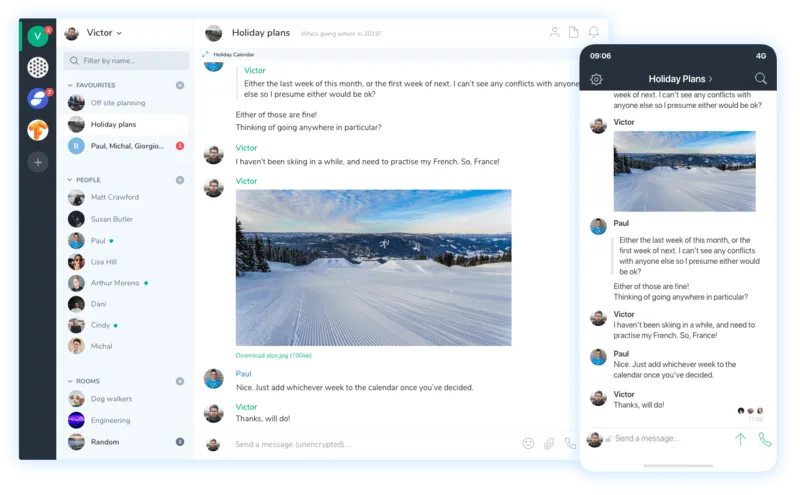Select the Engineering room
This screenshot has height=495, width=800.
(x=110, y=420)
